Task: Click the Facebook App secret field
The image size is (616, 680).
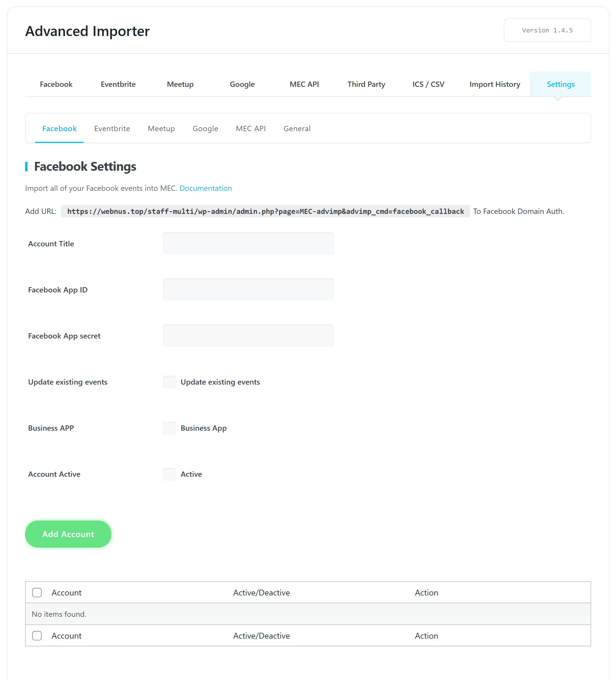Action: click(248, 336)
